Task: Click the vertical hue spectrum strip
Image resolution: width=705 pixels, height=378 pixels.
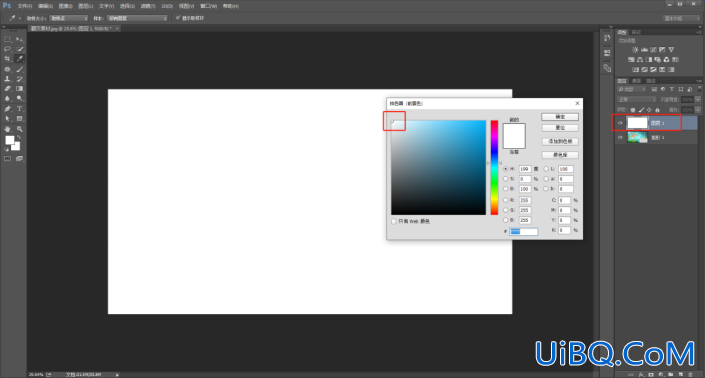Action: coord(494,168)
